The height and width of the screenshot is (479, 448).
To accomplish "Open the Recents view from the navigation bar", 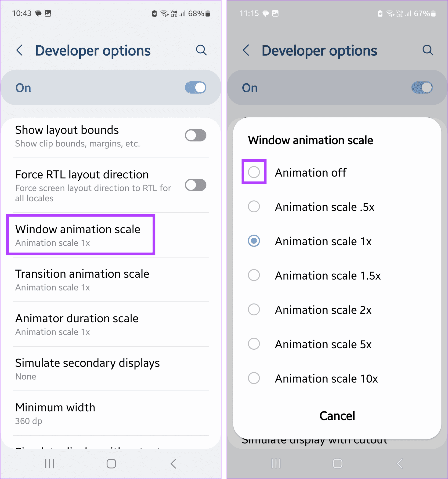I will click(49, 463).
